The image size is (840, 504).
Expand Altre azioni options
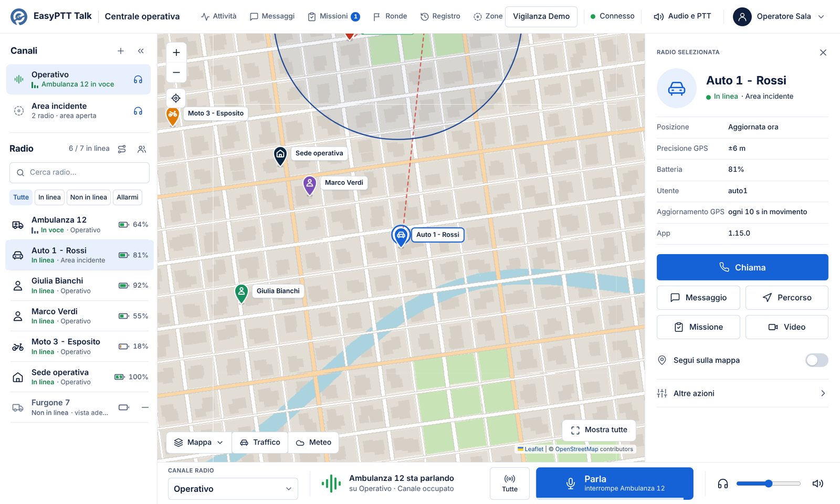tap(742, 393)
